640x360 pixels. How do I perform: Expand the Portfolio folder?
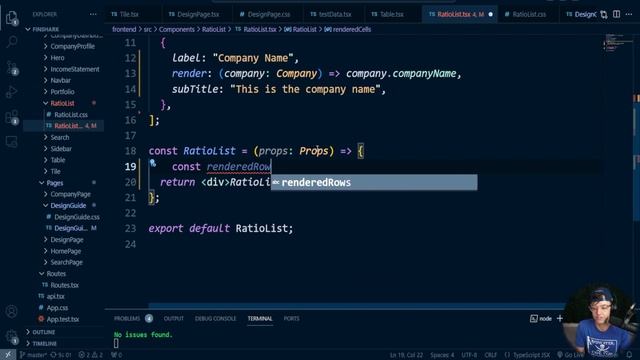tap(62, 92)
